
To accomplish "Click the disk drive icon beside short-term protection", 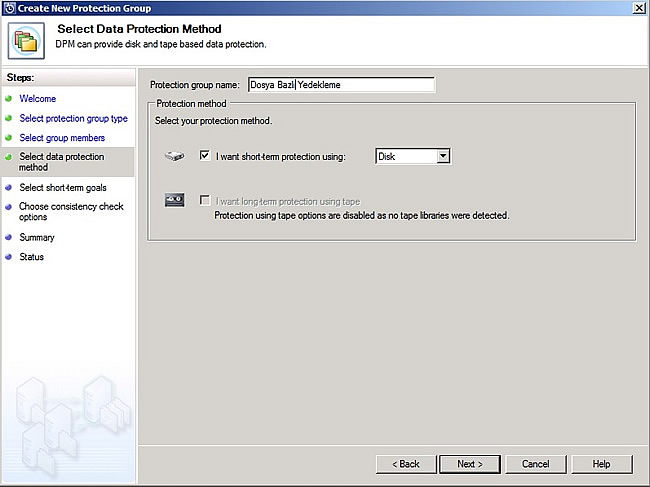I will pos(175,156).
